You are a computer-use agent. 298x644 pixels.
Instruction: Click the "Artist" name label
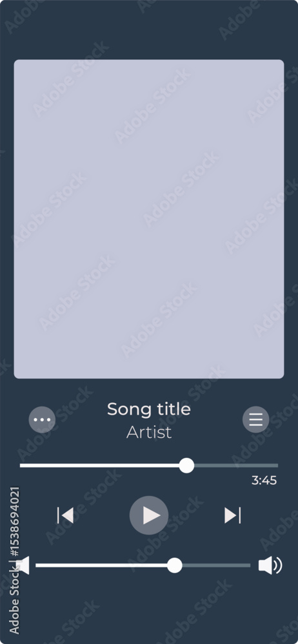[x=149, y=433]
